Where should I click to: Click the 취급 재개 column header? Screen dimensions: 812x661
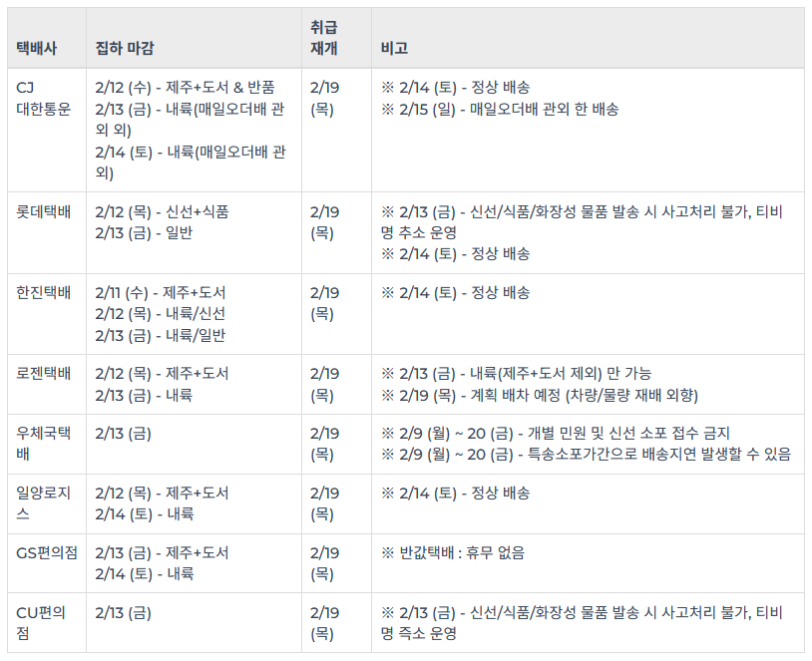(324, 38)
